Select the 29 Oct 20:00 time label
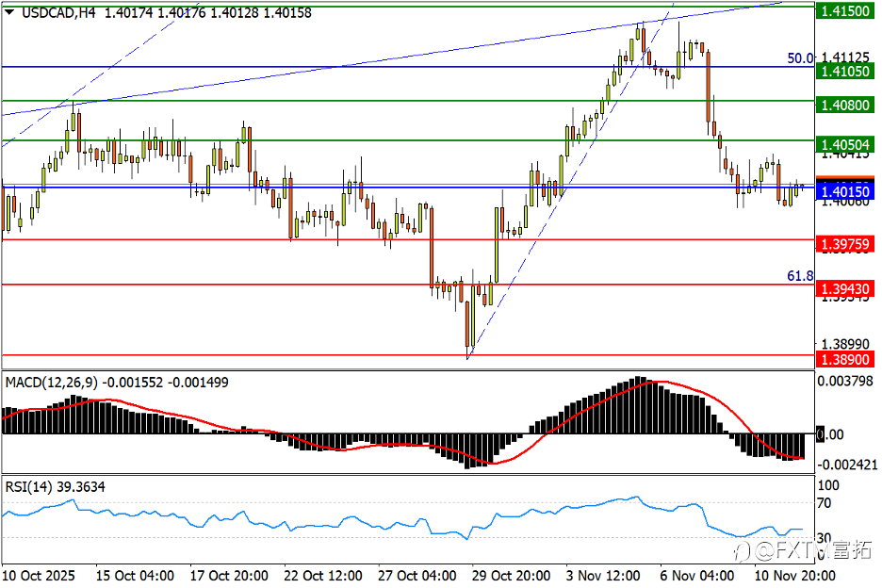 pyautogui.click(x=511, y=576)
